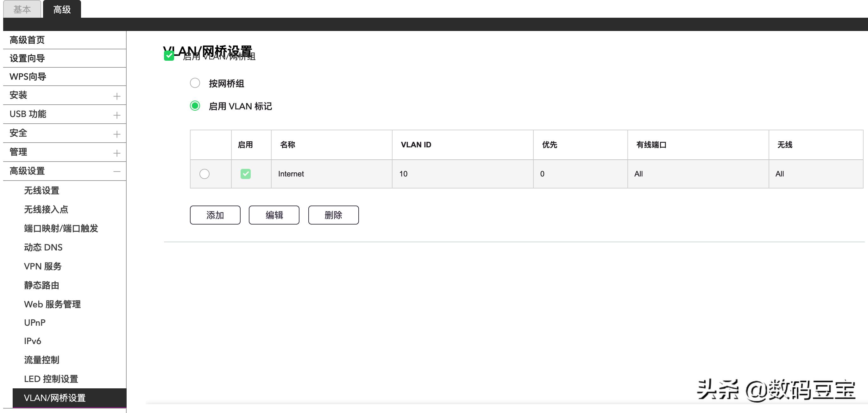Expand the 安装 section in sidebar

tap(116, 95)
